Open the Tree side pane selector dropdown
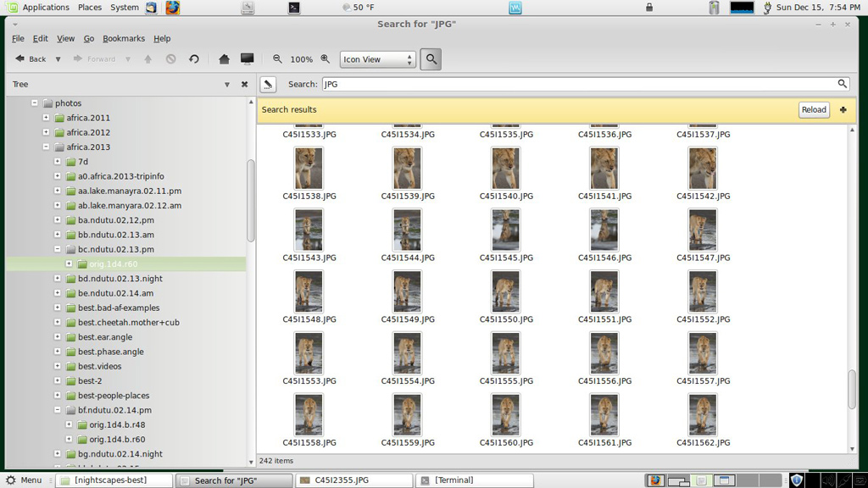This screenshot has width=868, height=488. [x=227, y=85]
